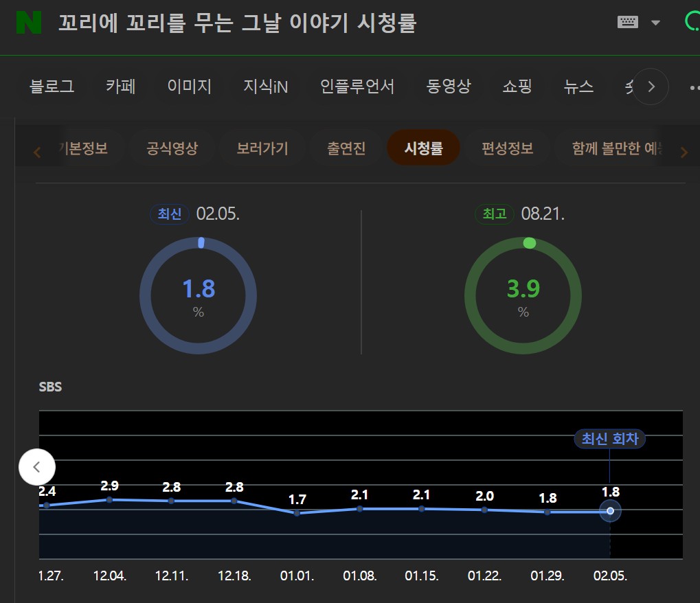Click the green Naver N logo
The width and height of the screenshot is (700, 603).
[x=29, y=23]
